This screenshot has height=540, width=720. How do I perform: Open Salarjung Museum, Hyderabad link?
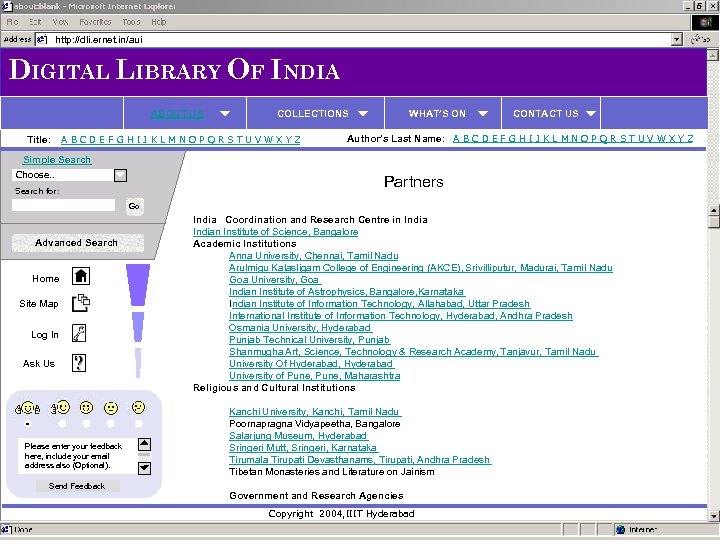298,435
